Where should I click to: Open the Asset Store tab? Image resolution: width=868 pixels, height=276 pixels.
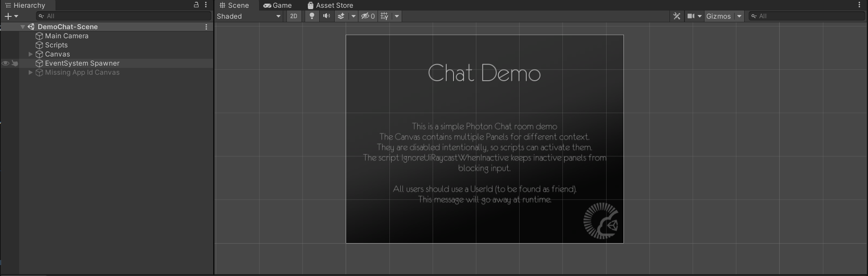(330, 5)
